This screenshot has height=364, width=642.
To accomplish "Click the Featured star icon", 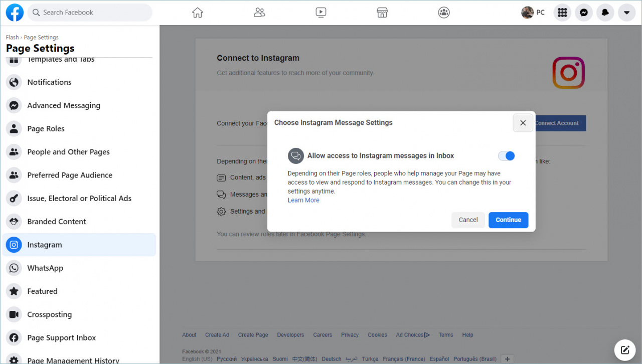I will click(x=14, y=291).
